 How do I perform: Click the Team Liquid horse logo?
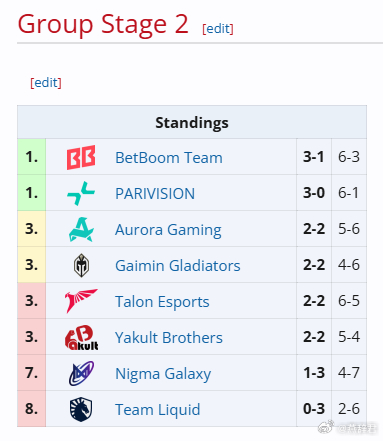coord(81,409)
